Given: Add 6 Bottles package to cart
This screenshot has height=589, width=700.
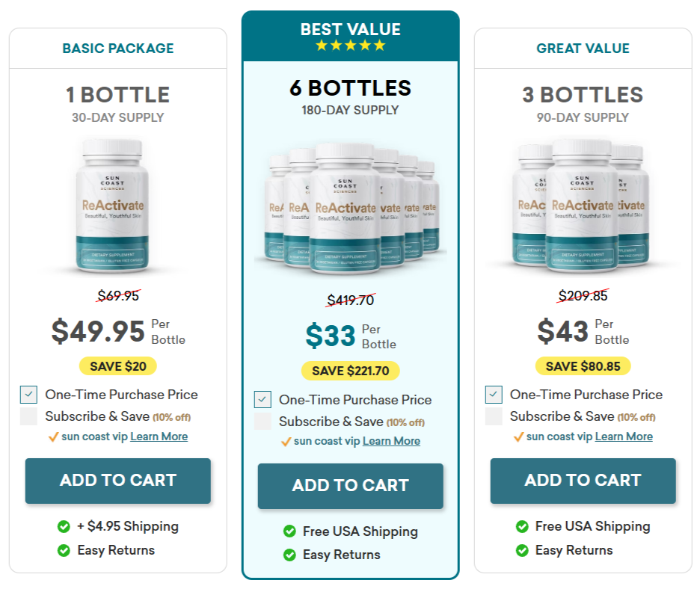Looking at the screenshot, I should [x=351, y=486].
